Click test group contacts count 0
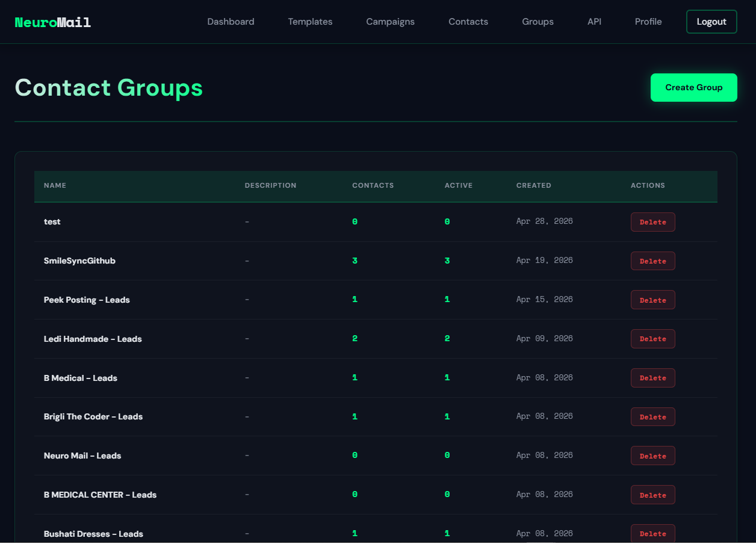The height and width of the screenshot is (544, 756). (355, 221)
